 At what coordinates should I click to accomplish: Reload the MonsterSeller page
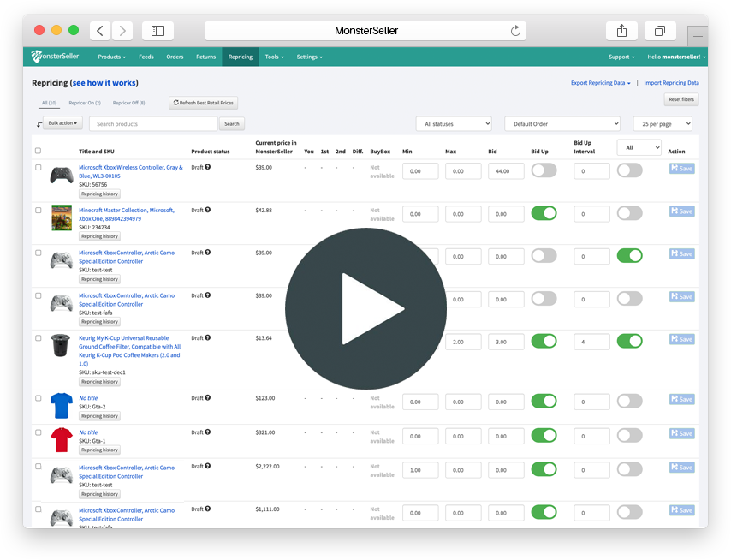click(x=515, y=31)
